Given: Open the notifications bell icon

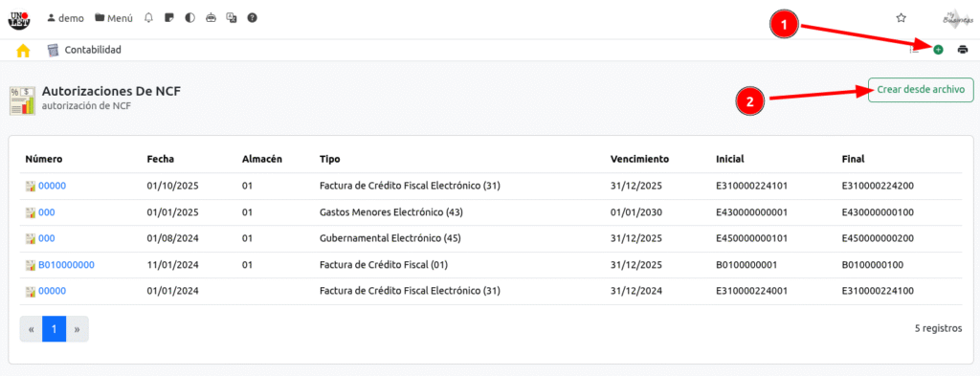Looking at the screenshot, I should (x=148, y=18).
